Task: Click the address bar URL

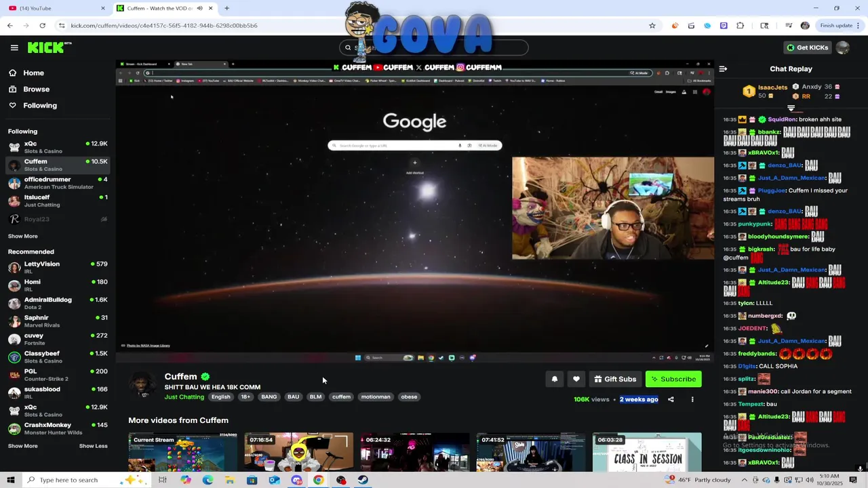Action: tap(164, 26)
